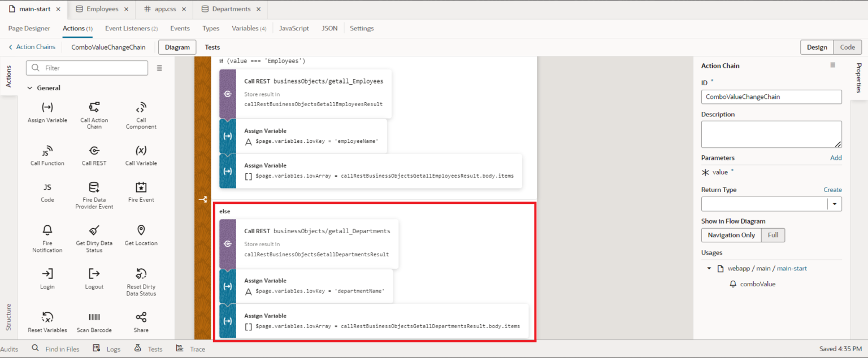Screen dimensions: 868x358
Task: Add a parameter via the Add link
Action: coord(836,158)
